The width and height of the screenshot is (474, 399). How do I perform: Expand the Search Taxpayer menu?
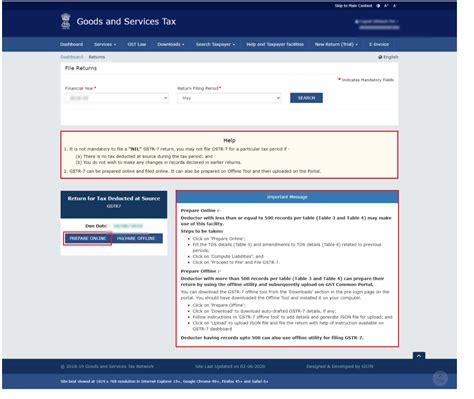pyautogui.click(x=215, y=44)
